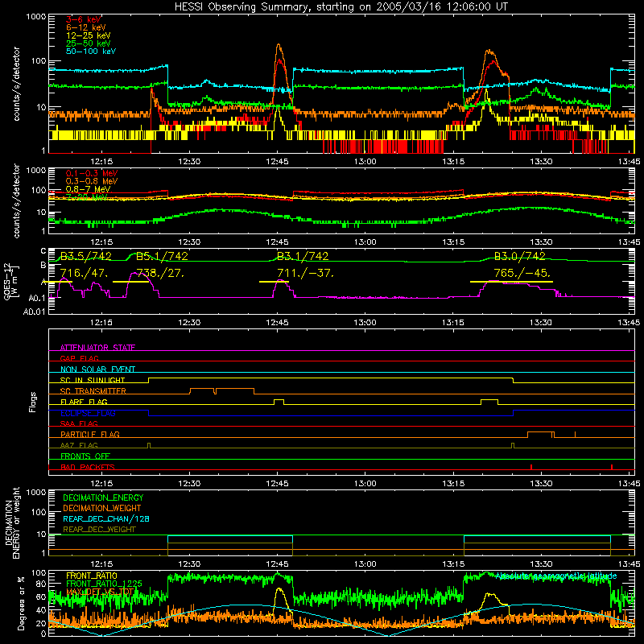Click the SC_IN_SUNLIGHT flag label
Screen dimensions: 644x644
93,380
